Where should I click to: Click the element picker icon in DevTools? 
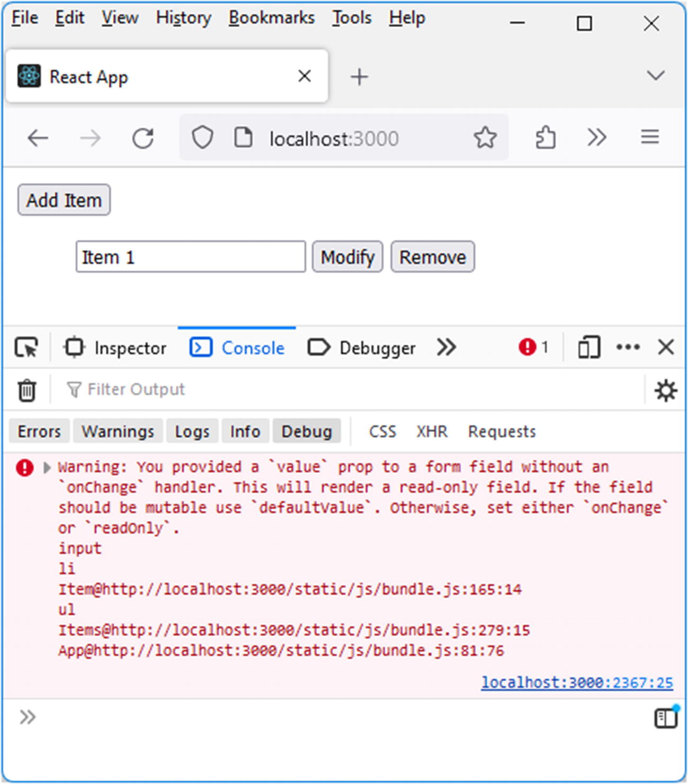[26, 348]
